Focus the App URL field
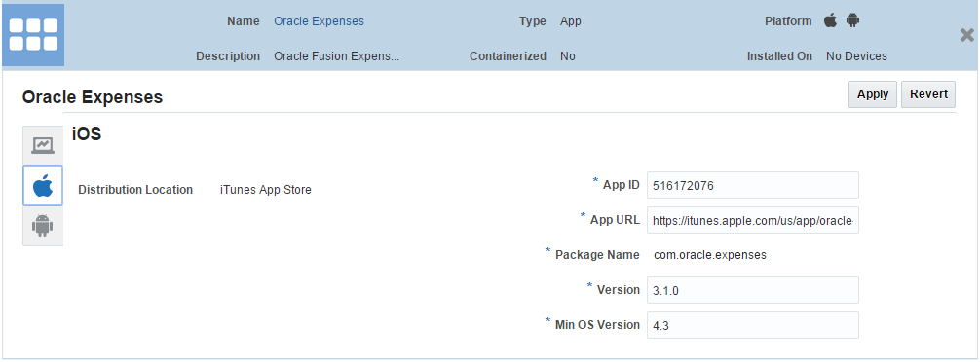Image resolution: width=980 pixels, height=362 pixels. (752, 220)
